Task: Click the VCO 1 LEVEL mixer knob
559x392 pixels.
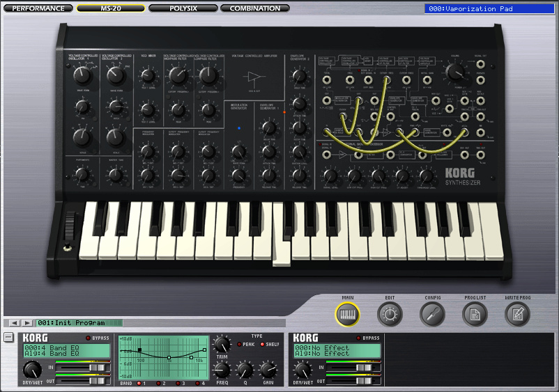Action: pyautogui.click(x=148, y=76)
